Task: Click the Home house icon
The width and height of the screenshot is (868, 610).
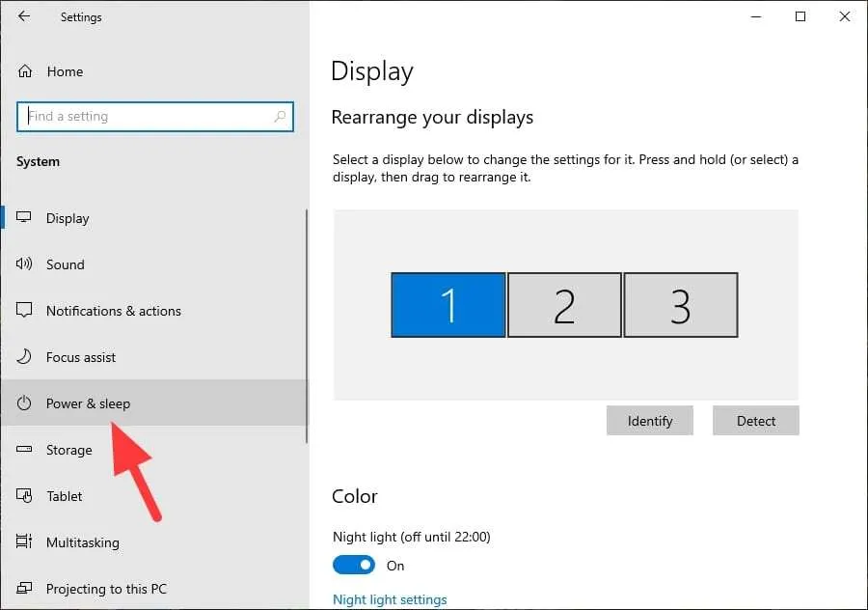Action: pyautogui.click(x=25, y=71)
